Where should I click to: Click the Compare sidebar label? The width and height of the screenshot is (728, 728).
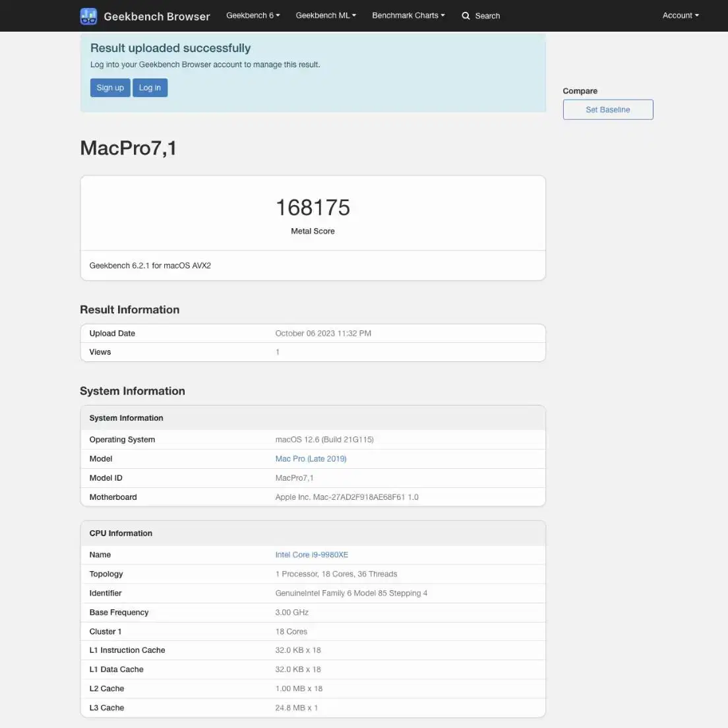[580, 91]
